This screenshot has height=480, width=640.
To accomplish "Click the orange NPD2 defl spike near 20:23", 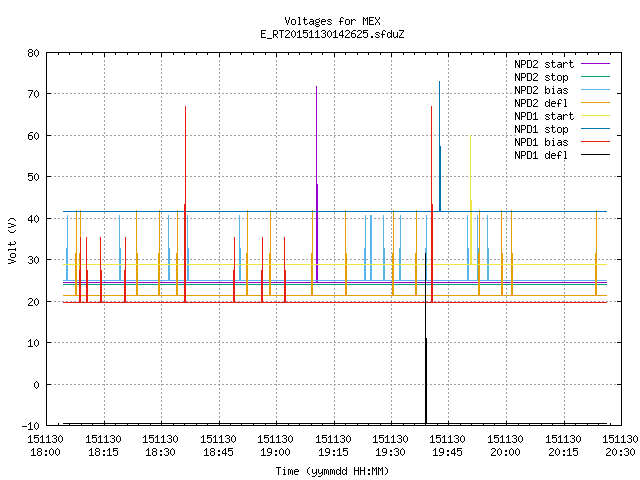I will pos(596,253).
